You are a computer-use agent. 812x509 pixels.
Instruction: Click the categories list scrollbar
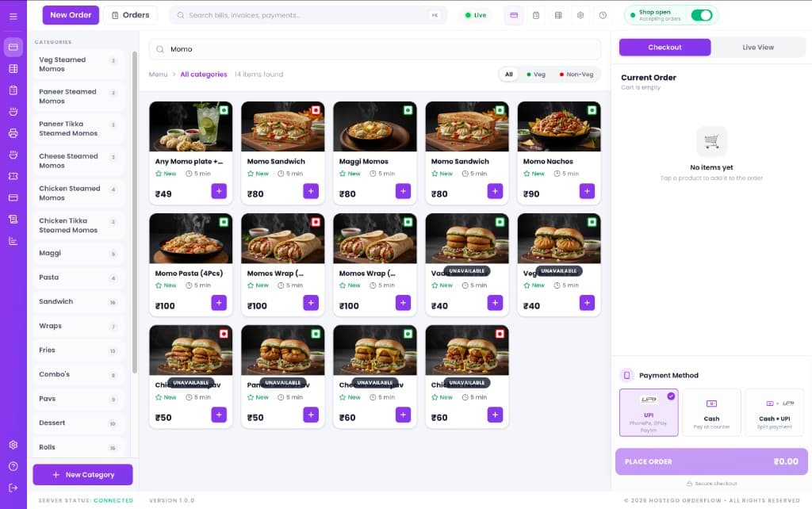(x=135, y=212)
